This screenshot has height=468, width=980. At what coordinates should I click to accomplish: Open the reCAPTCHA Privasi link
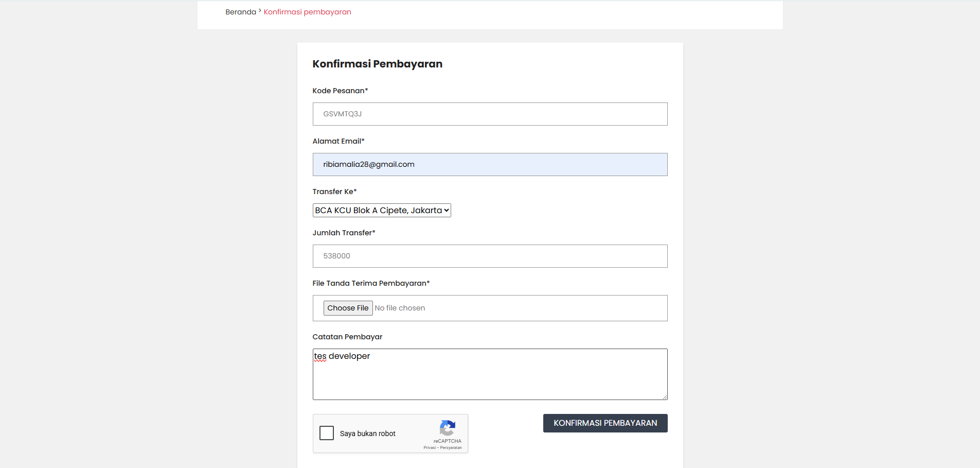pyautogui.click(x=430, y=448)
